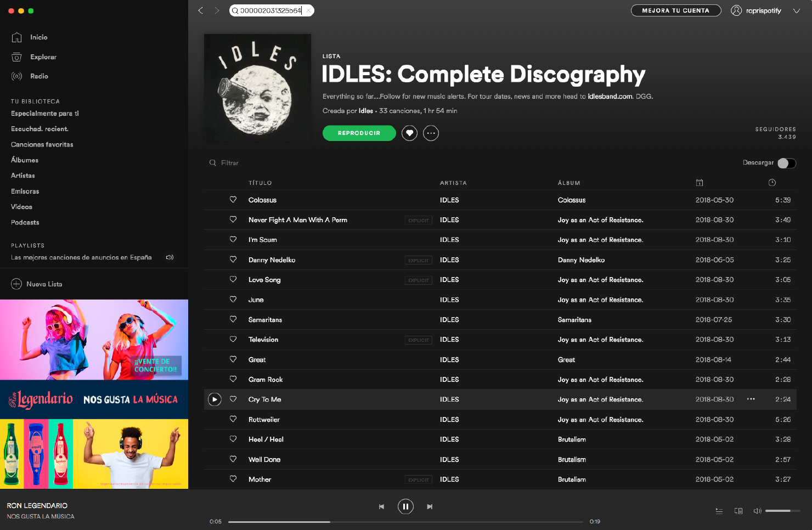
Task: Select Especialmente para ti
Action: tap(45, 114)
